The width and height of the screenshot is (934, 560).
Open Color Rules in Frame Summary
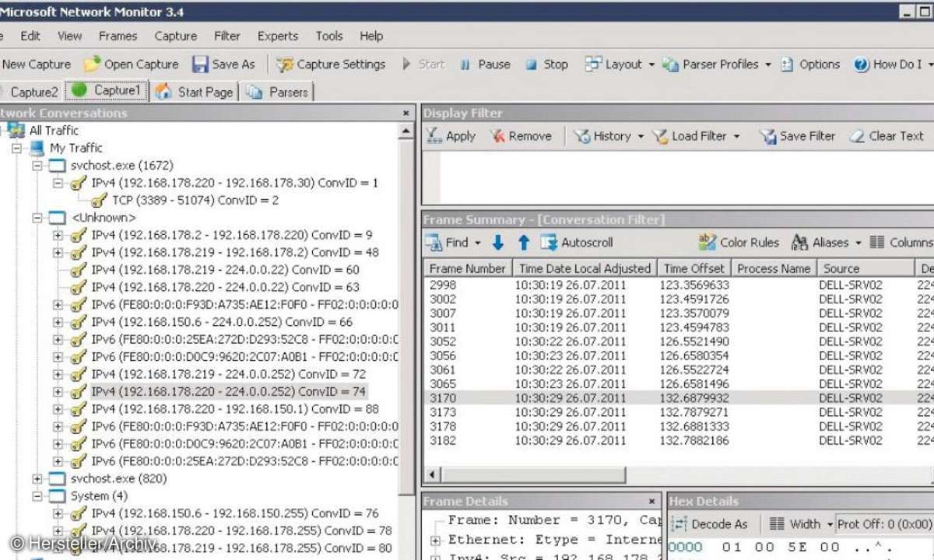739,243
